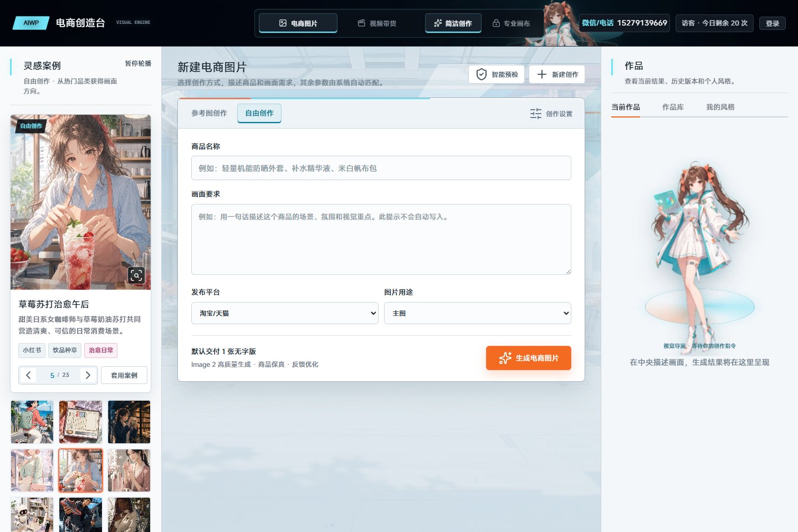Click the clapperboard icon beside 视频带货
The image size is (798, 532).
click(361, 23)
